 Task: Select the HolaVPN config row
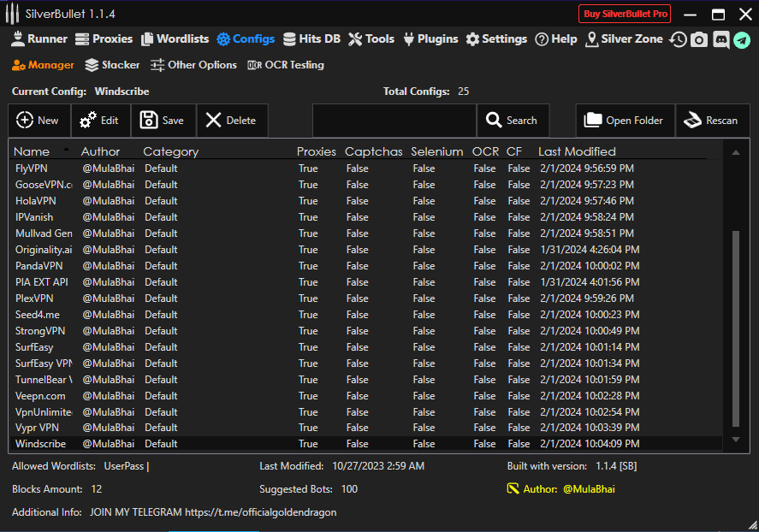366,201
